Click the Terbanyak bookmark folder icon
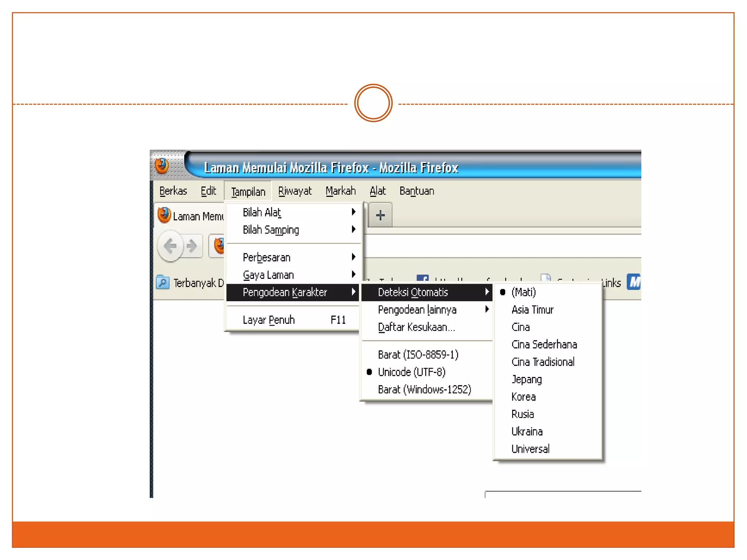The image size is (747, 560). tap(163, 283)
